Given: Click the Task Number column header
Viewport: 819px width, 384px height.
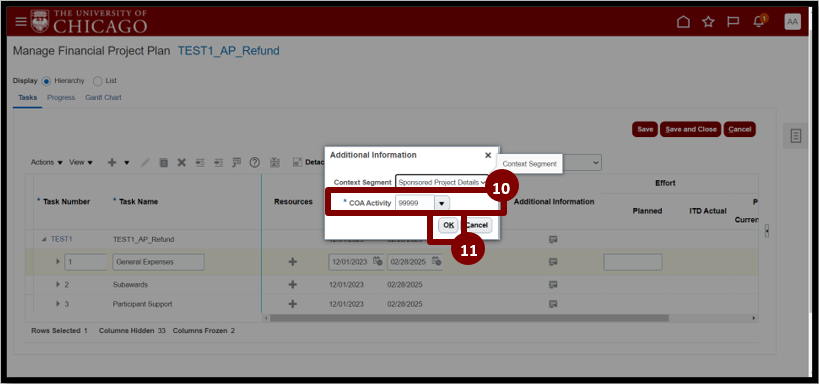Looking at the screenshot, I should [66, 202].
